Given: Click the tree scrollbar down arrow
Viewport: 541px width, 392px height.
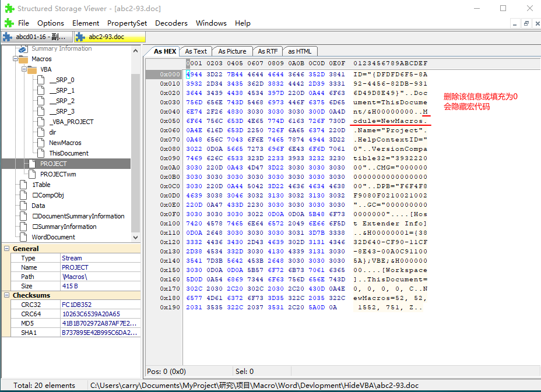Looking at the screenshot, I should point(135,238).
